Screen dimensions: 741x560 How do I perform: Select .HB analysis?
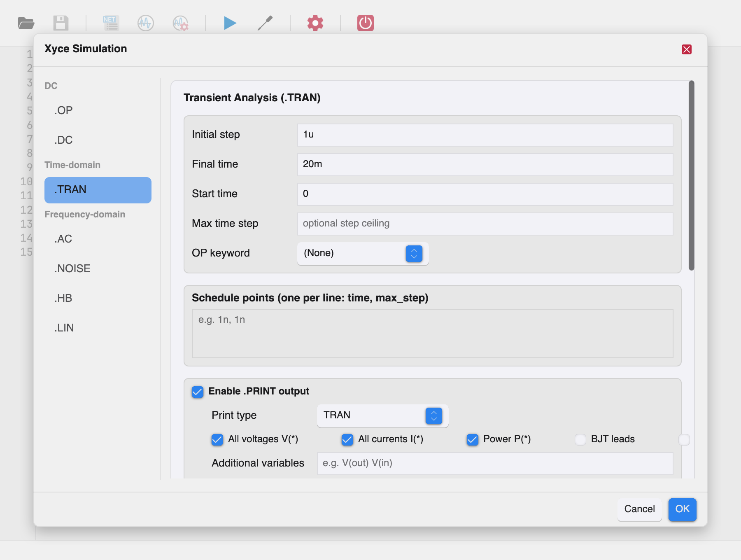(x=98, y=298)
